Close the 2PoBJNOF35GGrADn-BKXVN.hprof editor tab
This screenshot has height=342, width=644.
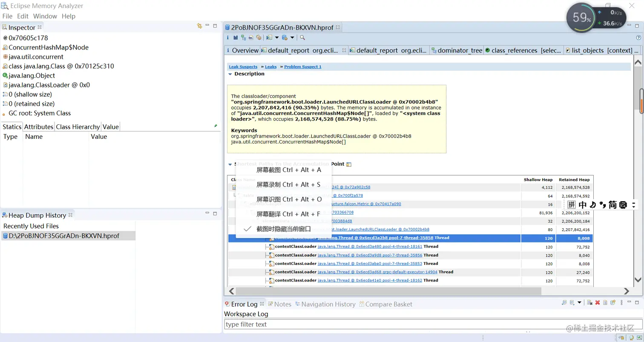[x=338, y=27]
